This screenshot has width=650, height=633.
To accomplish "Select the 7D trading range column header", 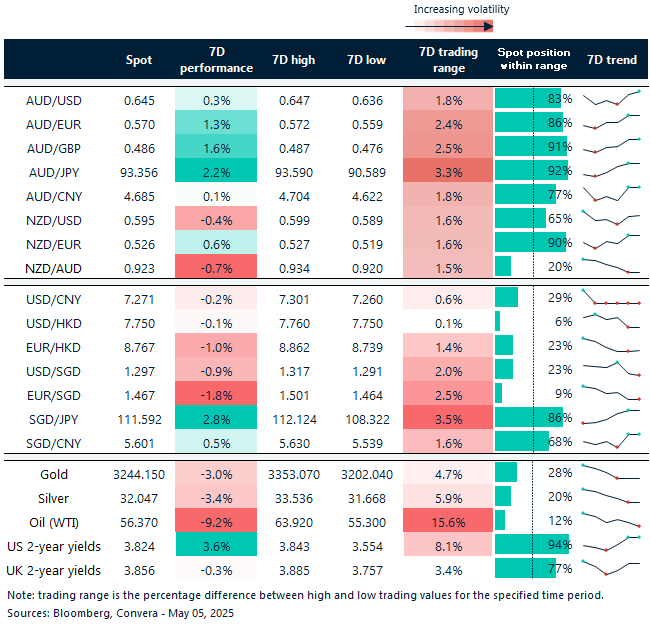I will tap(449, 60).
